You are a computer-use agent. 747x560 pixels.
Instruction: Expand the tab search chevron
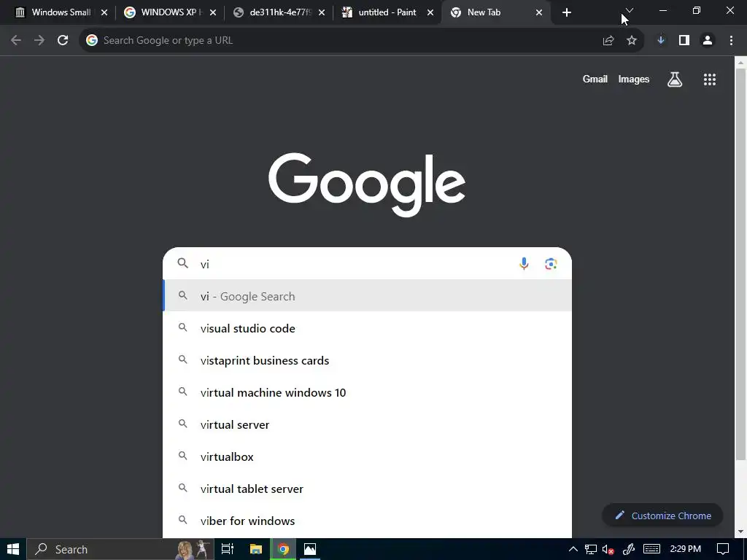630,10
